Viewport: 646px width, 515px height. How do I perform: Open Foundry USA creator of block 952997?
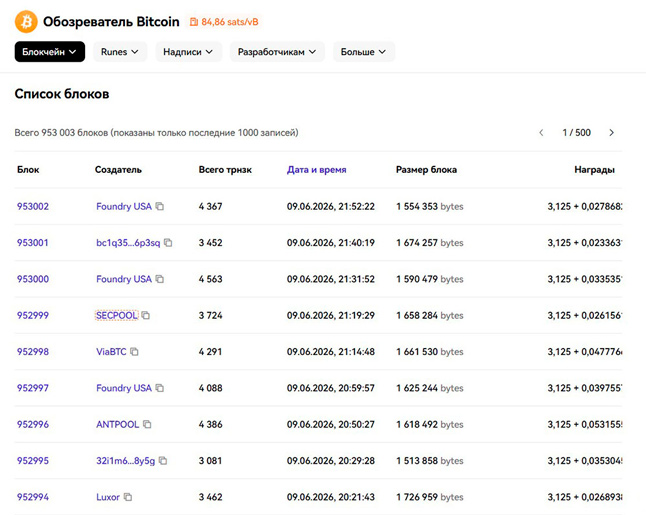[x=124, y=388]
